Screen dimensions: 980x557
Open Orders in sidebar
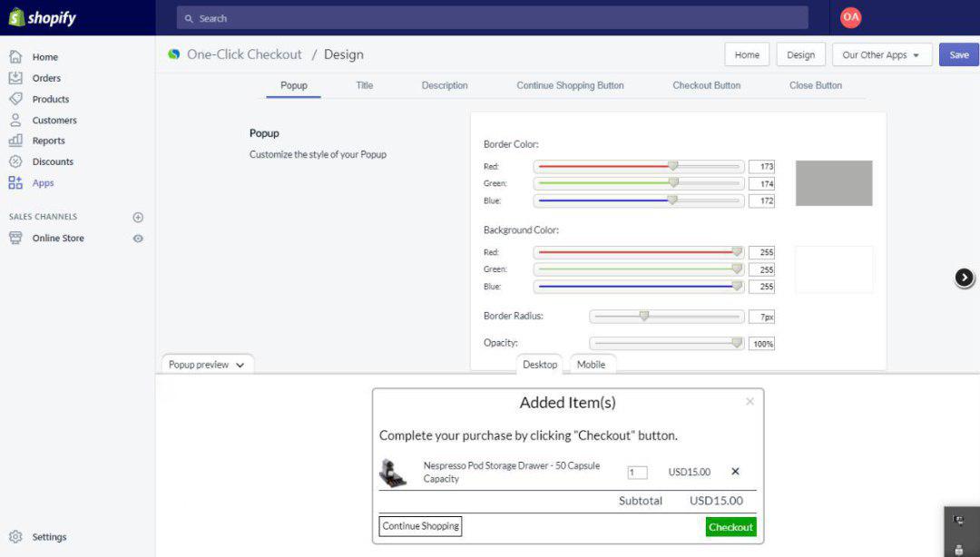47,78
